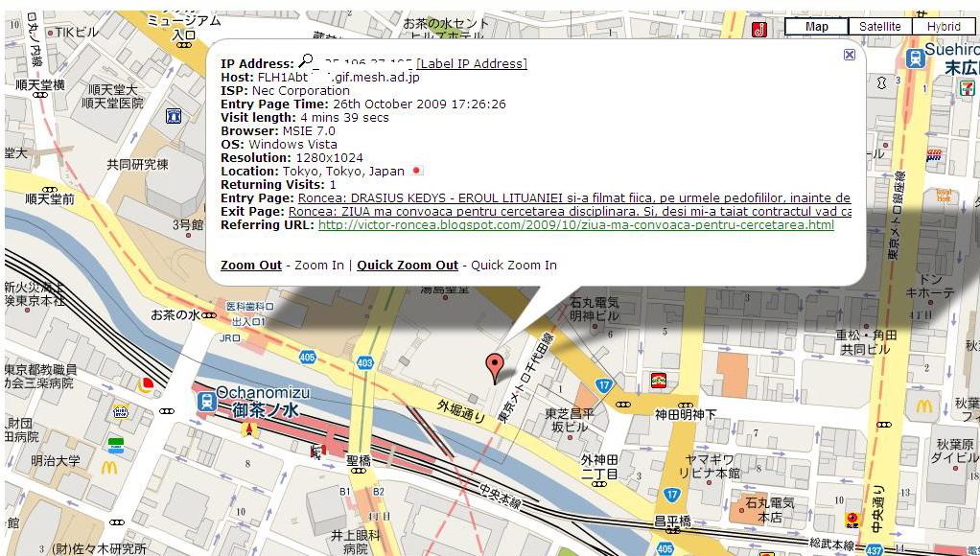980x556 pixels.
Task: Click the Ochanomizu station train icon
Action: coord(205,402)
